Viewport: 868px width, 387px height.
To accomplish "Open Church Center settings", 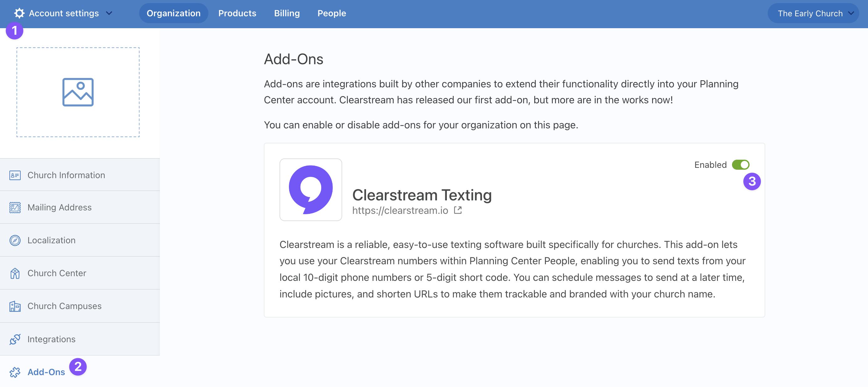I will (80, 273).
